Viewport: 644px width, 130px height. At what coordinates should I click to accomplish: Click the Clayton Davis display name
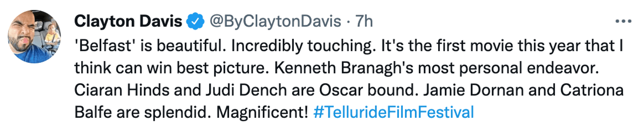[128, 21]
